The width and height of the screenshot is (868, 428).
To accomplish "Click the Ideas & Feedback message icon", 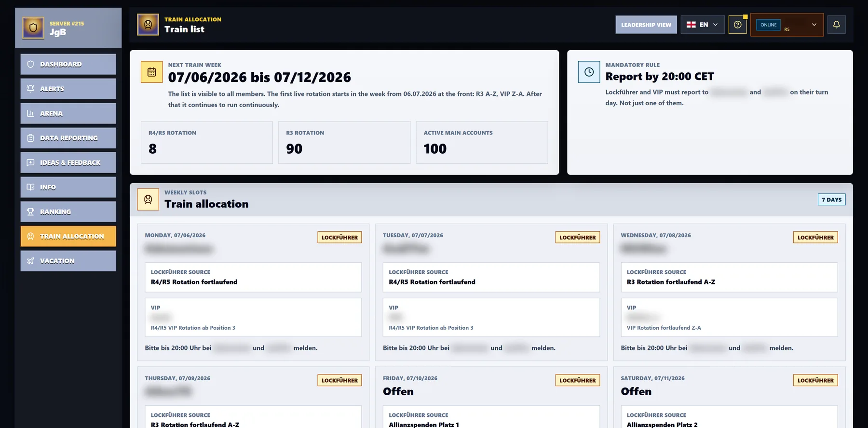I will pyautogui.click(x=30, y=162).
